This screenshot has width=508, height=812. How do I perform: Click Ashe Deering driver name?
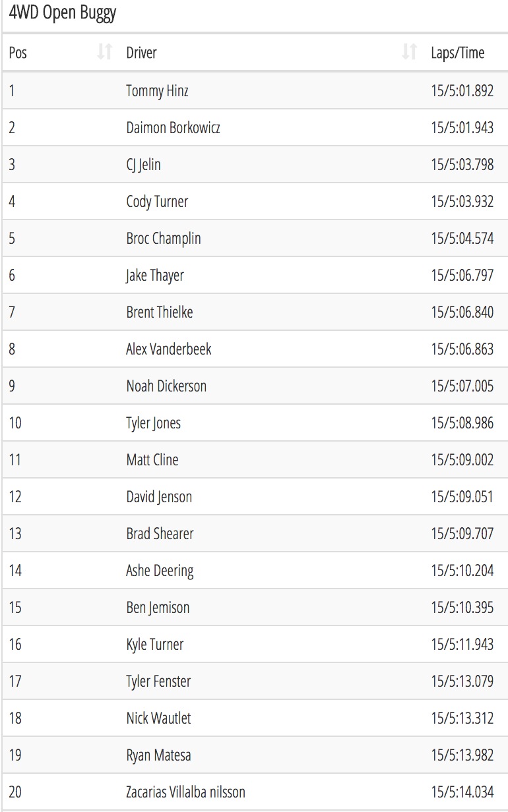[160, 571]
